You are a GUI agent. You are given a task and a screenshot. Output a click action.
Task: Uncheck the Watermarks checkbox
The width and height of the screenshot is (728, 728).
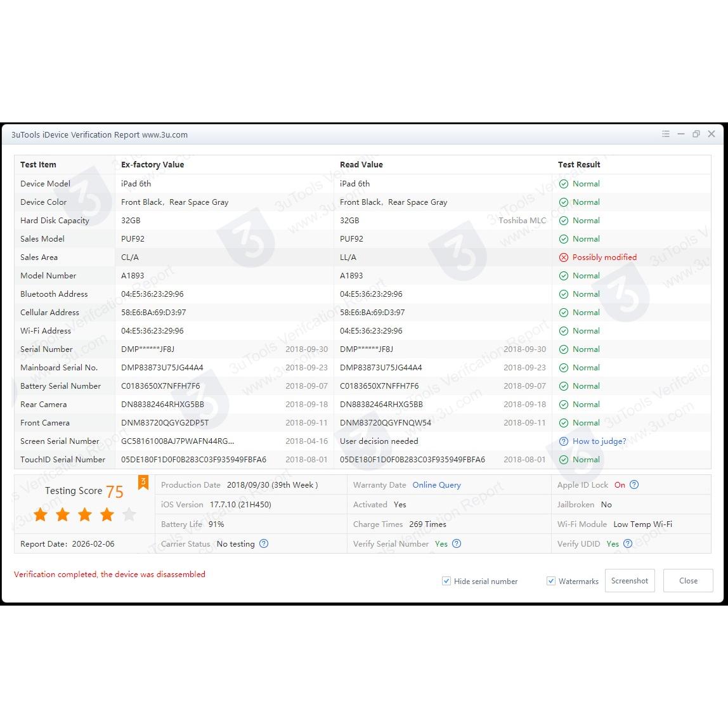551,581
